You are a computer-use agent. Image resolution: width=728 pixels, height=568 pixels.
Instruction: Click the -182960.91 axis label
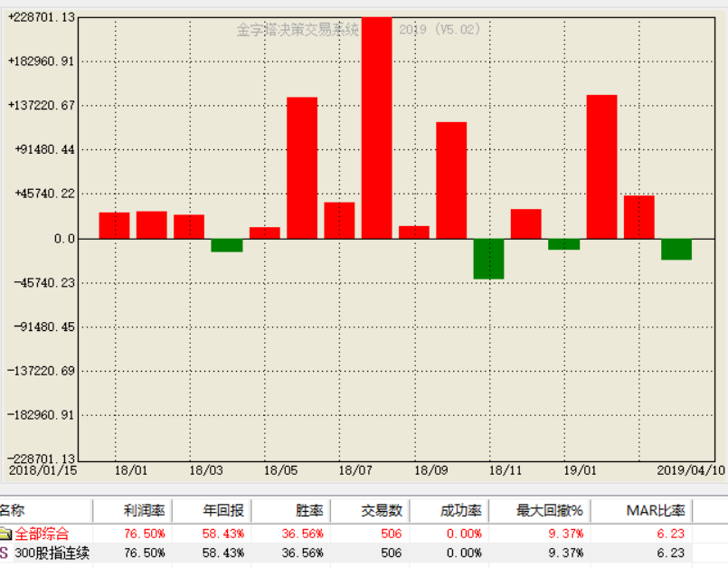coord(41,415)
